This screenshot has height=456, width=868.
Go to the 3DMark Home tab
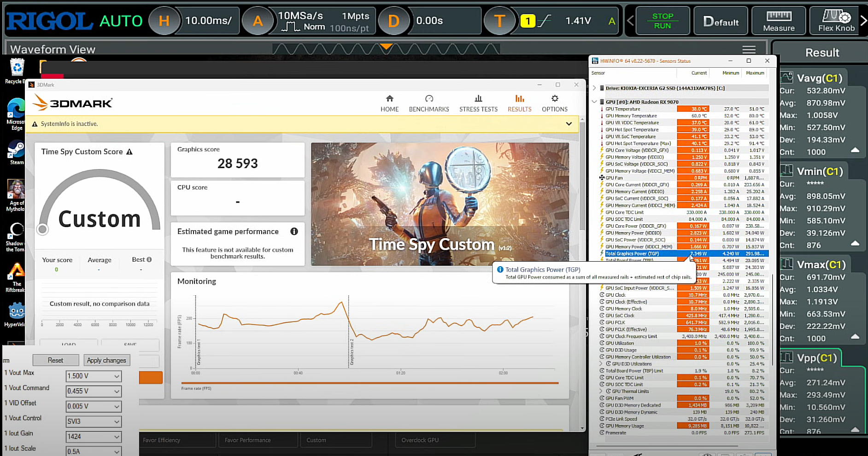tap(390, 104)
